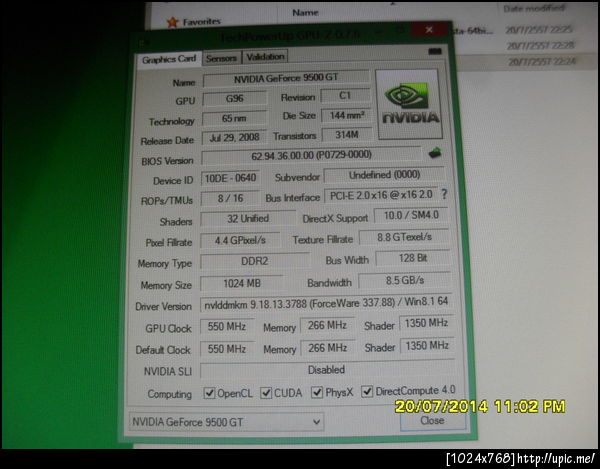This screenshot has width=600, height=469.
Task: Click the Device ID field 10DE - 0640
Action: coord(230,178)
